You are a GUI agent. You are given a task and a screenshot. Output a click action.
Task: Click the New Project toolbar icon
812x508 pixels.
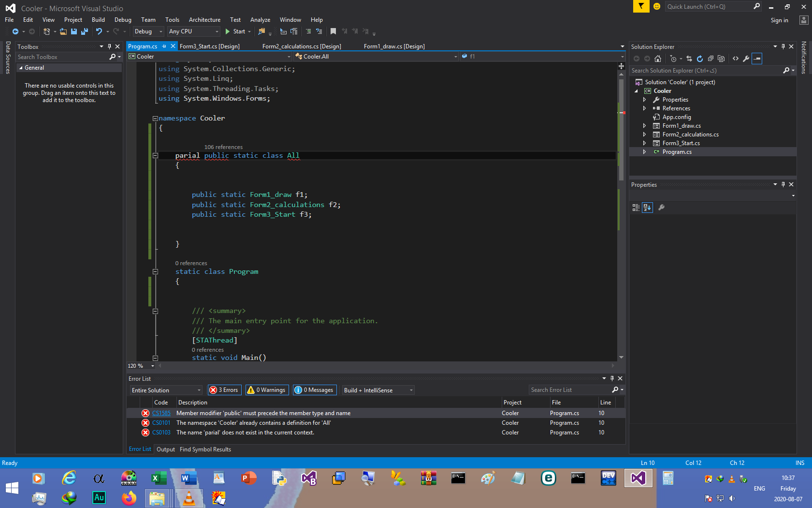47,31
